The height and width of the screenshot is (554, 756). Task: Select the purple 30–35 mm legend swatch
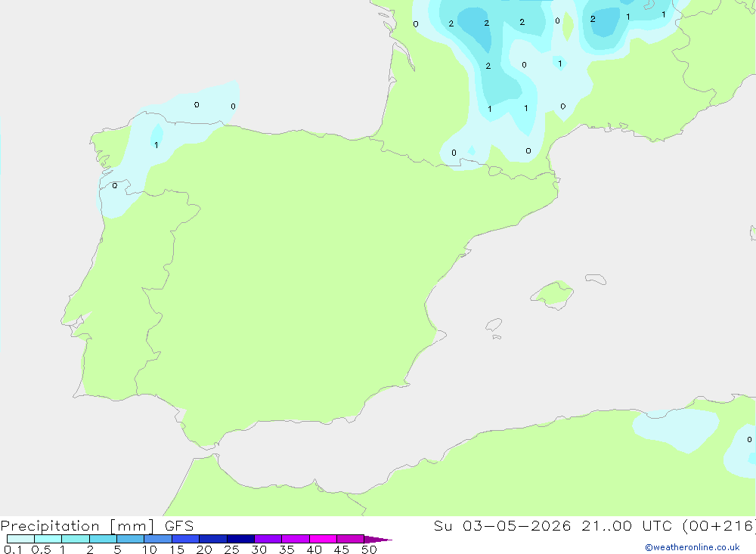tap(268, 539)
